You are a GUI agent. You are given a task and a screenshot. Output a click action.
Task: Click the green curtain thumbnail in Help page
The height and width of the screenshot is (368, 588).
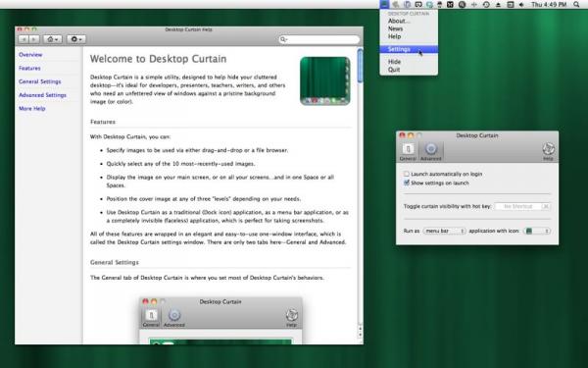click(x=325, y=80)
